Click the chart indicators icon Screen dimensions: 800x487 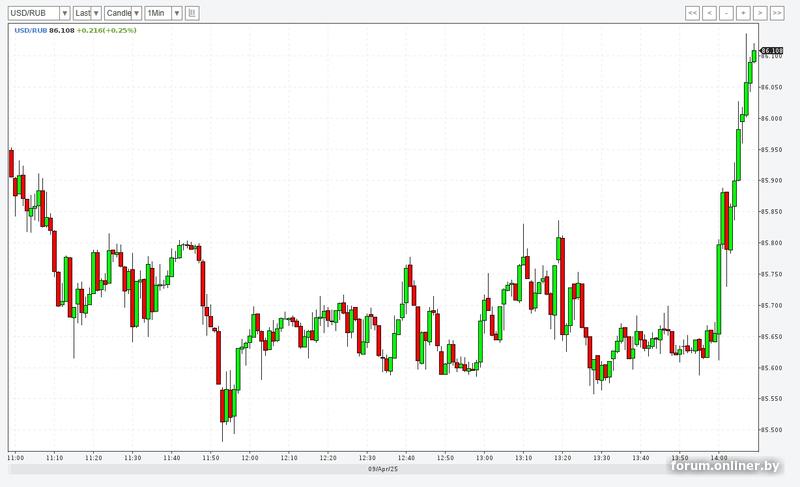pyautogui.click(x=192, y=13)
